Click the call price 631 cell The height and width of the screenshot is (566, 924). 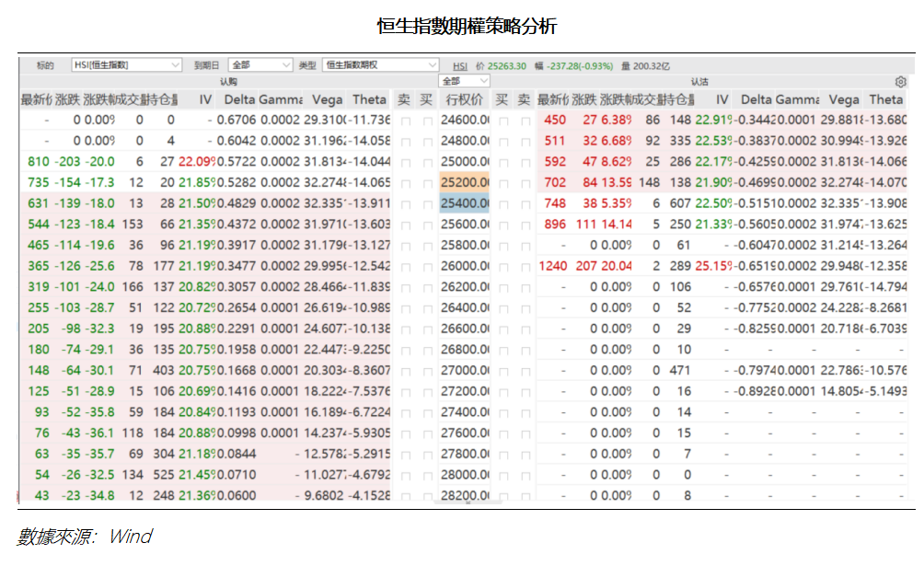click(x=39, y=203)
